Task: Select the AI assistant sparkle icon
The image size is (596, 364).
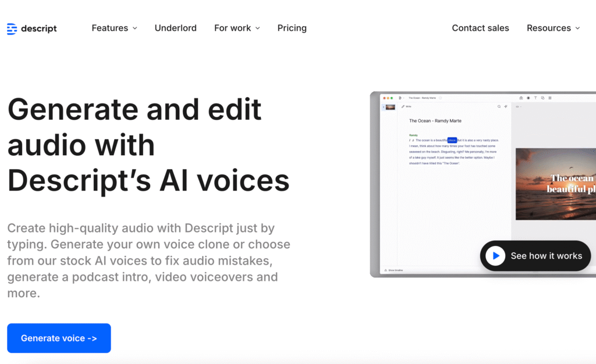Action: coord(505,106)
